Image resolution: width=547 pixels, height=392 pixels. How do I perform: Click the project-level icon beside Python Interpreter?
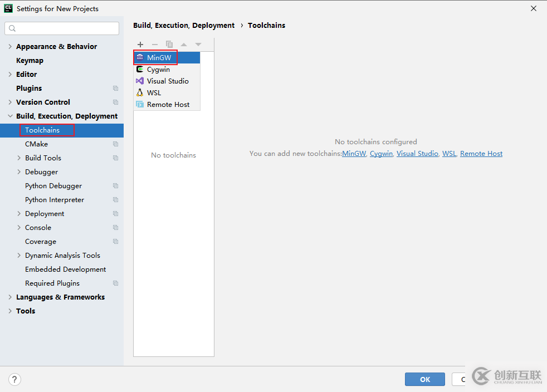[x=115, y=200]
